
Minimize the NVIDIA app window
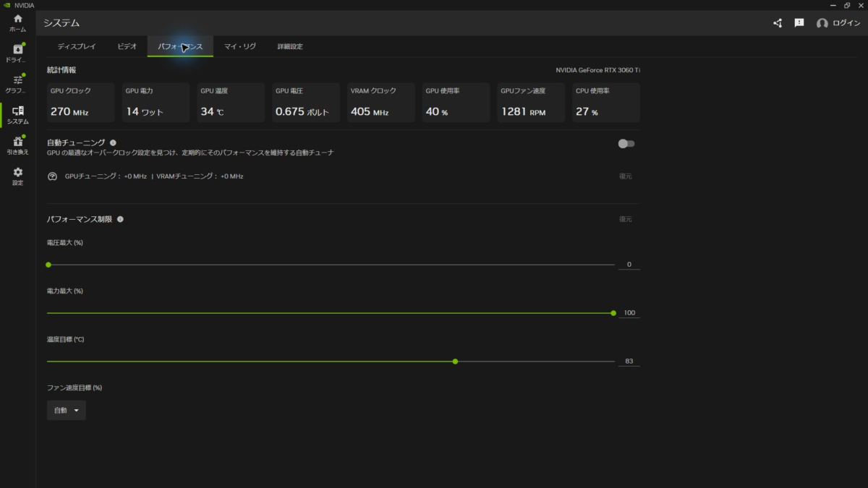(832, 5)
